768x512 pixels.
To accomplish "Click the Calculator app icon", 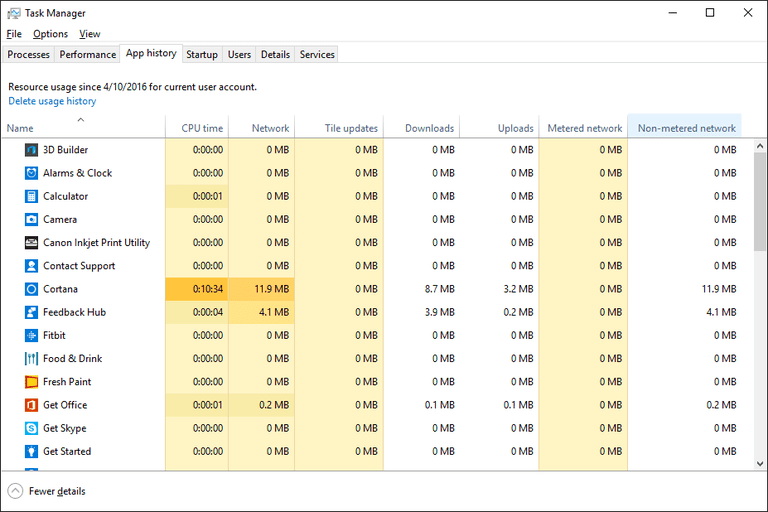I will 31,196.
